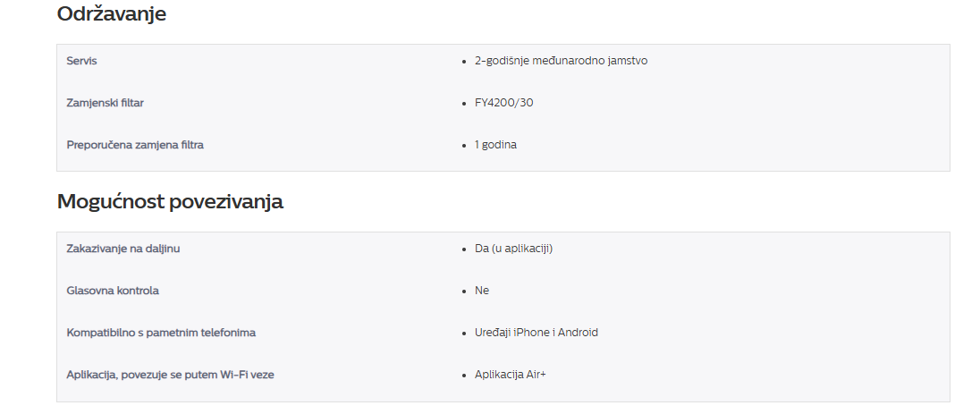Click bullet beside Uređaji iPhone i Android

pos(464,334)
